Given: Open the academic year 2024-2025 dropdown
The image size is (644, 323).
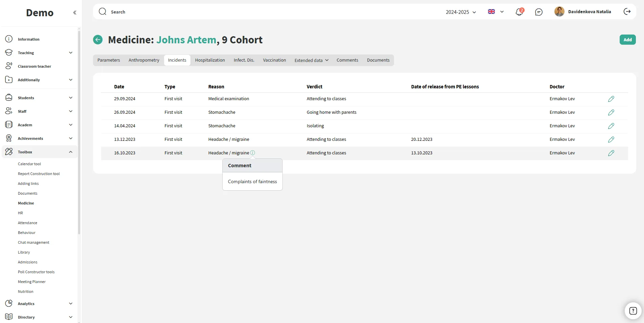Looking at the screenshot, I should 461,12.
